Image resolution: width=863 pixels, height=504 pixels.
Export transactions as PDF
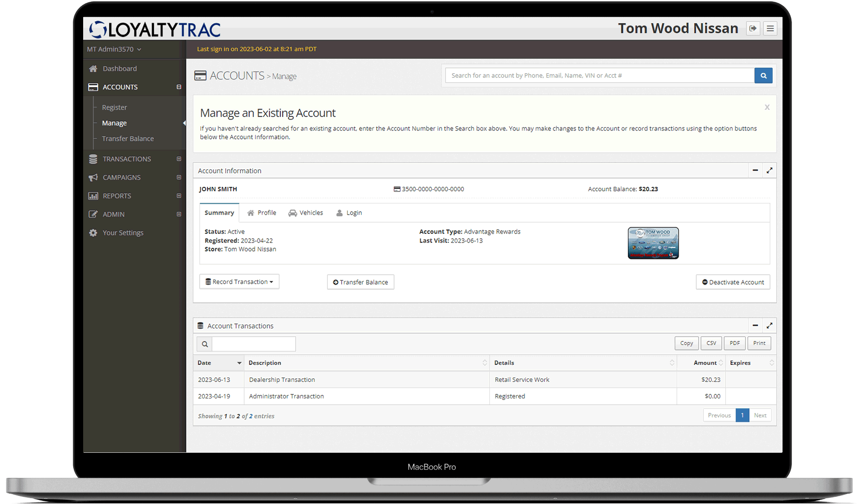point(734,343)
